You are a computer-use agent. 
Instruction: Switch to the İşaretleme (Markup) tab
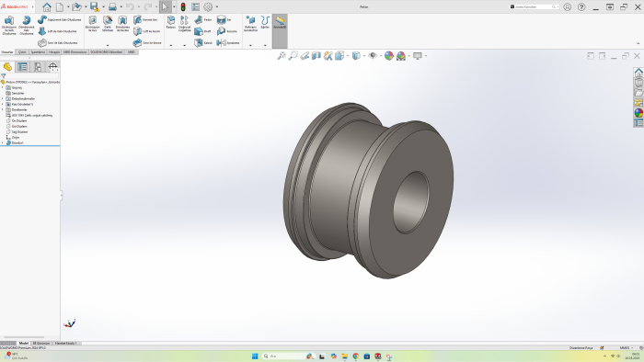[x=39, y=52]
